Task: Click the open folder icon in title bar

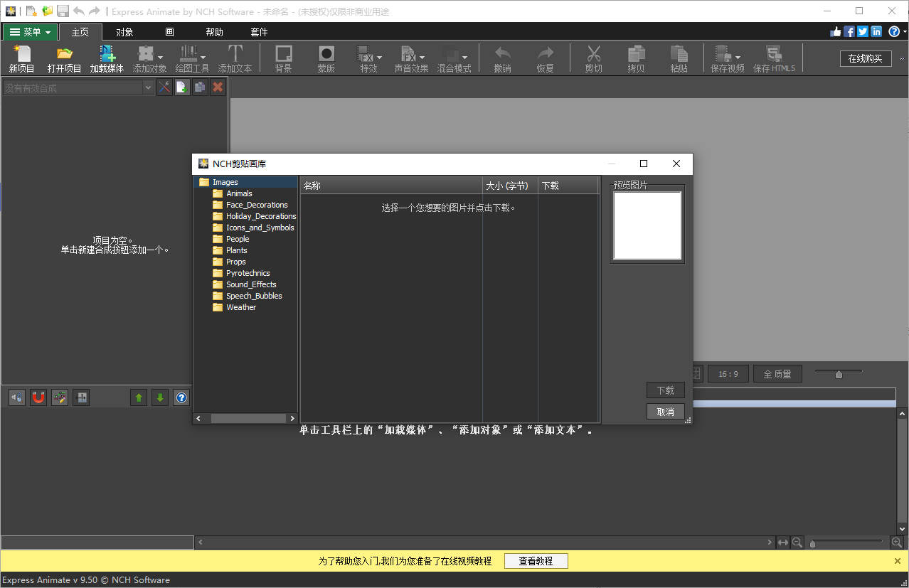Action: pyautogui.click(x=48, y=11)
